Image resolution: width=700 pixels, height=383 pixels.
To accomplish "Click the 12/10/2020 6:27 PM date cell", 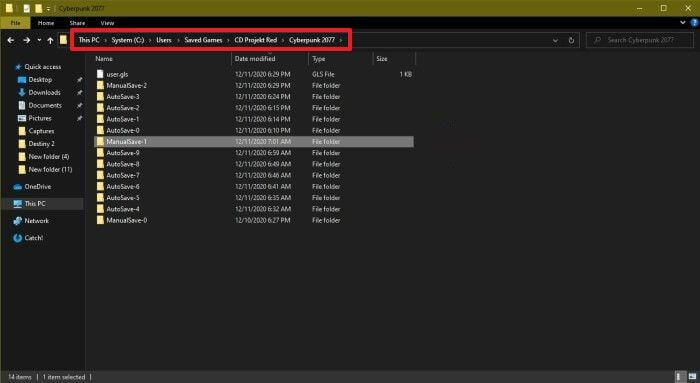I will [x=262, y=220].
